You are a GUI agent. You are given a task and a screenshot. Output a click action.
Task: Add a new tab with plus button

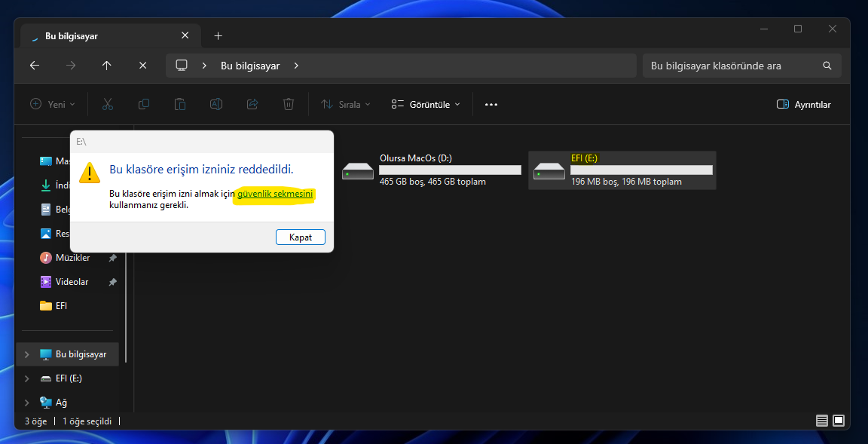[218, 35]
